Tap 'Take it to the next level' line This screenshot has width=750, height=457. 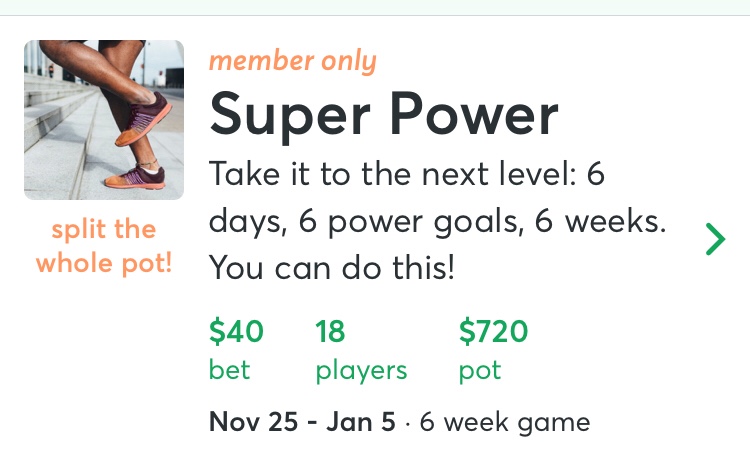(x=407, y=176)
